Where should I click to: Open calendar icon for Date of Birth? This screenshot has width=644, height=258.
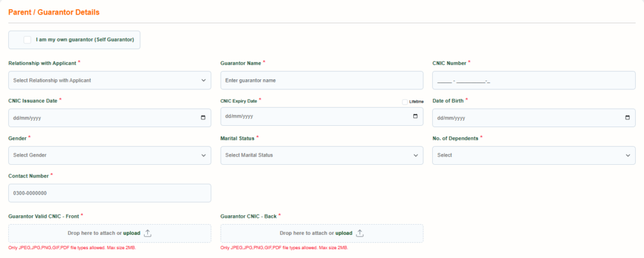627,118
